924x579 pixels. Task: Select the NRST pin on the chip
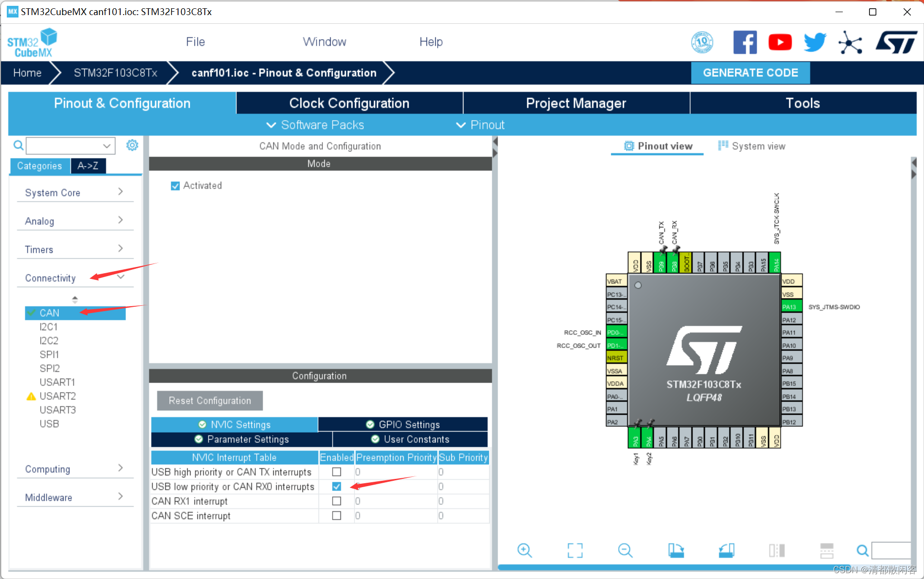617,358
